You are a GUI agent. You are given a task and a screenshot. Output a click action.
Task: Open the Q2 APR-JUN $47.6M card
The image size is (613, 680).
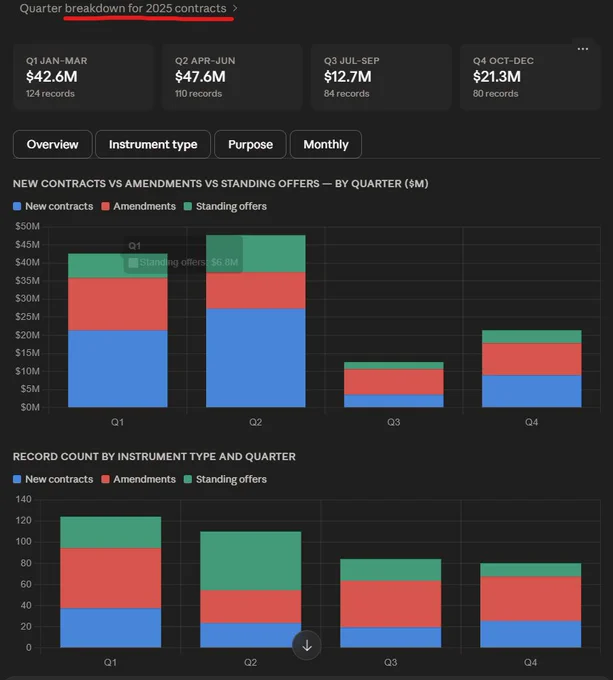232,77
